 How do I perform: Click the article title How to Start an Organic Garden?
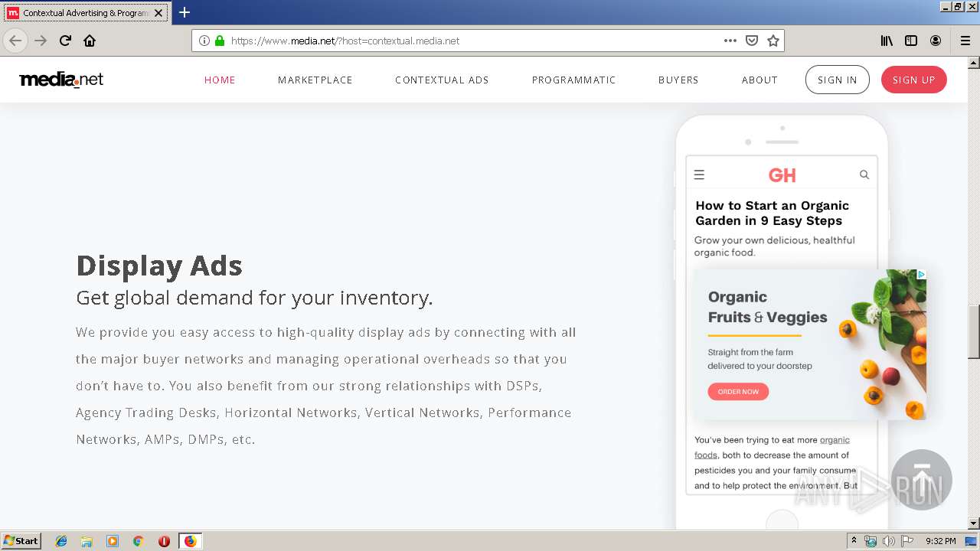[x=772, y=213]
